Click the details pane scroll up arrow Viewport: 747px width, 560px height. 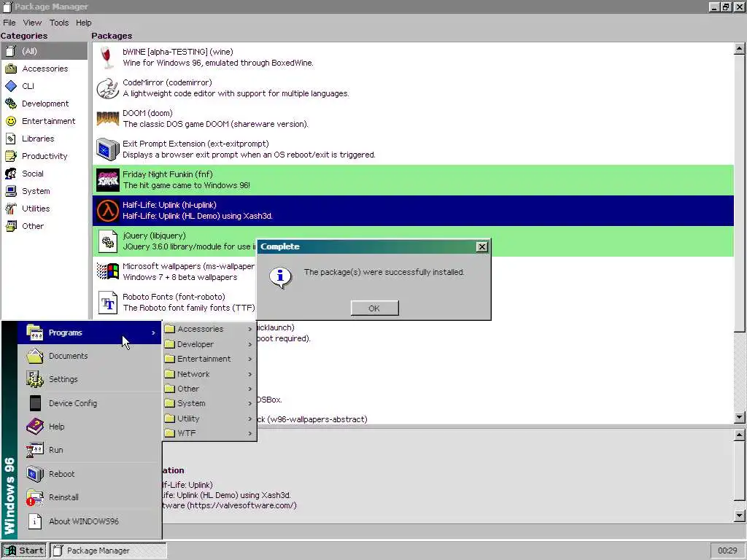tap(740, 435)
